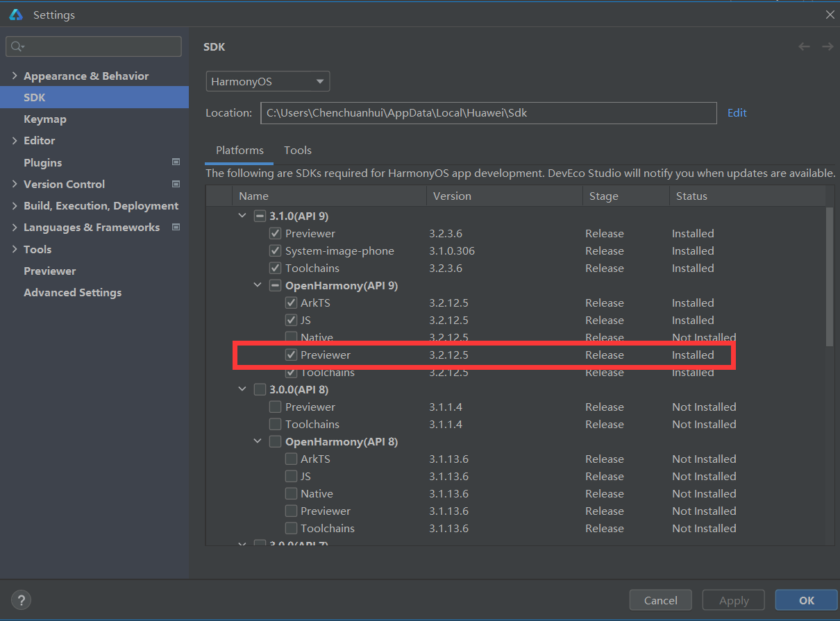
Task: Select SDK in the settings sidebar
Action: tap(94, 97)
